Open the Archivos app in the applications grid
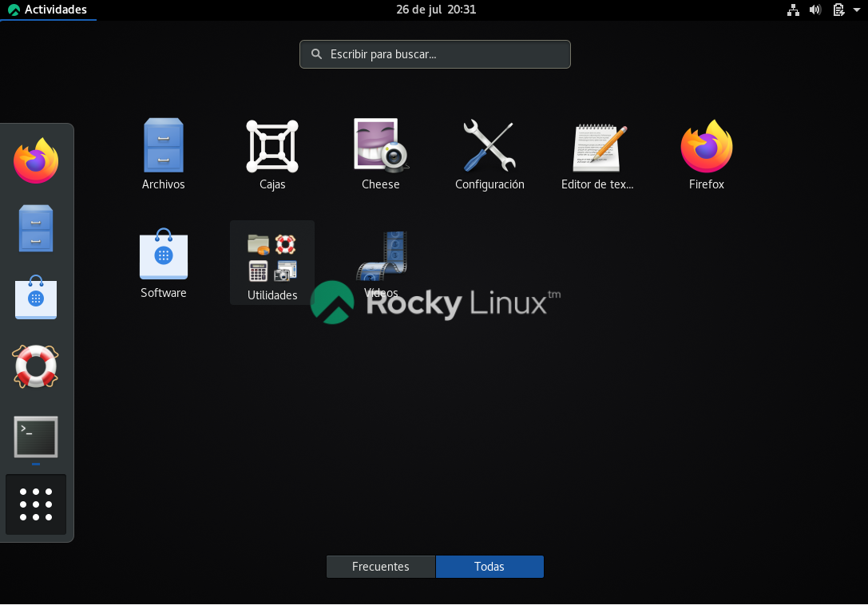 (164, 154)
